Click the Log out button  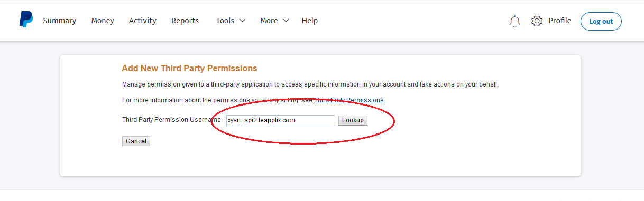[601, 21]
